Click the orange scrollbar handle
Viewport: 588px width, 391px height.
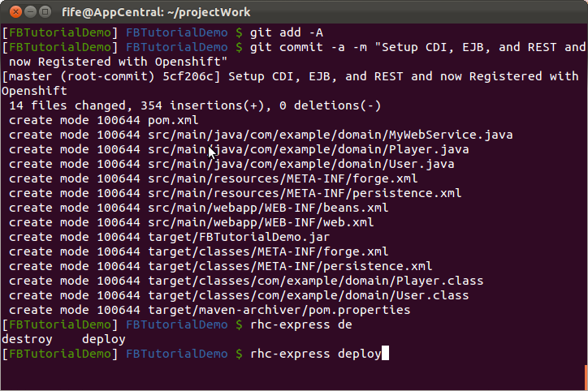tap(586, 377)
